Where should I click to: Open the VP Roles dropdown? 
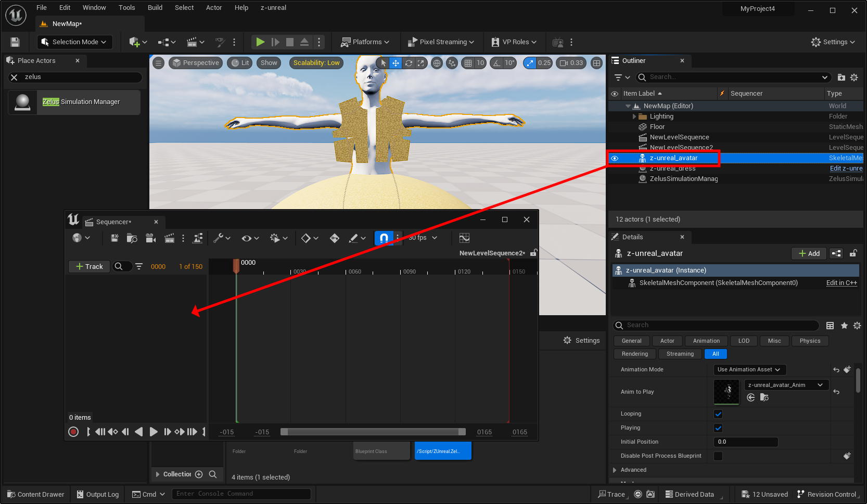tap(513, 42)
